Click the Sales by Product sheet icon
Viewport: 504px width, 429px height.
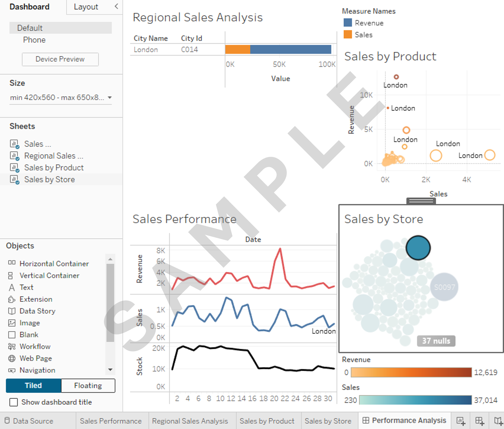click(14, 167)
